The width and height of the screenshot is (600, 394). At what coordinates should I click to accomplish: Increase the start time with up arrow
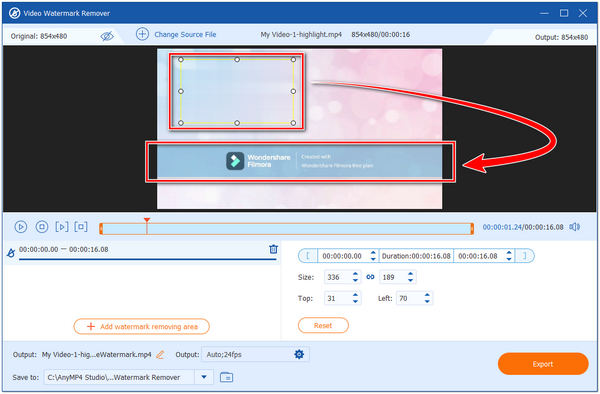[x=373, y=253]
